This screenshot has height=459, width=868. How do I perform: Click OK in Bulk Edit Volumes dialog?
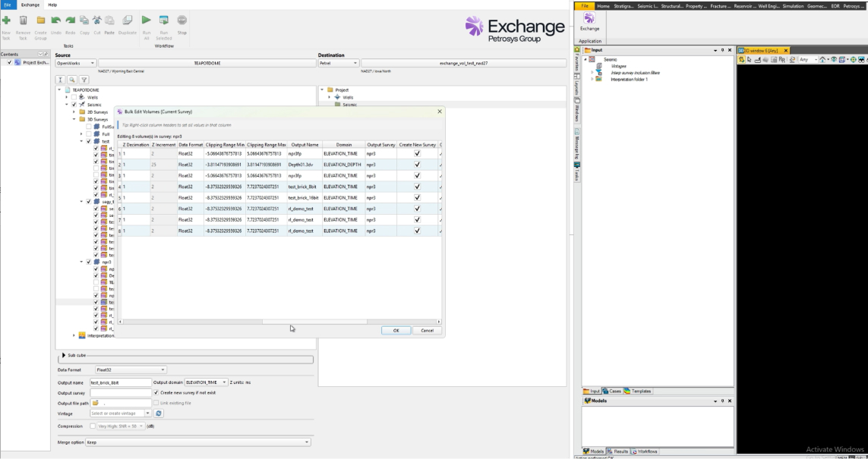tap(396, 330)
